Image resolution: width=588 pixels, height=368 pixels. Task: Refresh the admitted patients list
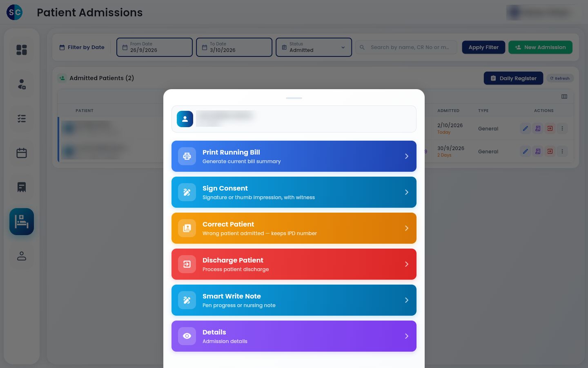560,78
